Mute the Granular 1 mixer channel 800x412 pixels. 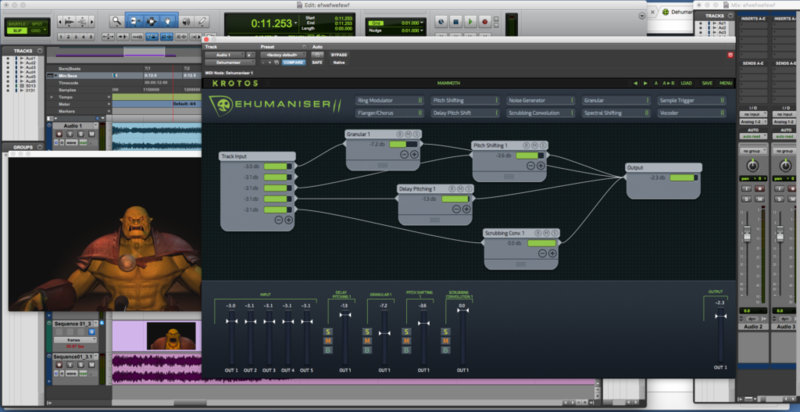(367, 341)
